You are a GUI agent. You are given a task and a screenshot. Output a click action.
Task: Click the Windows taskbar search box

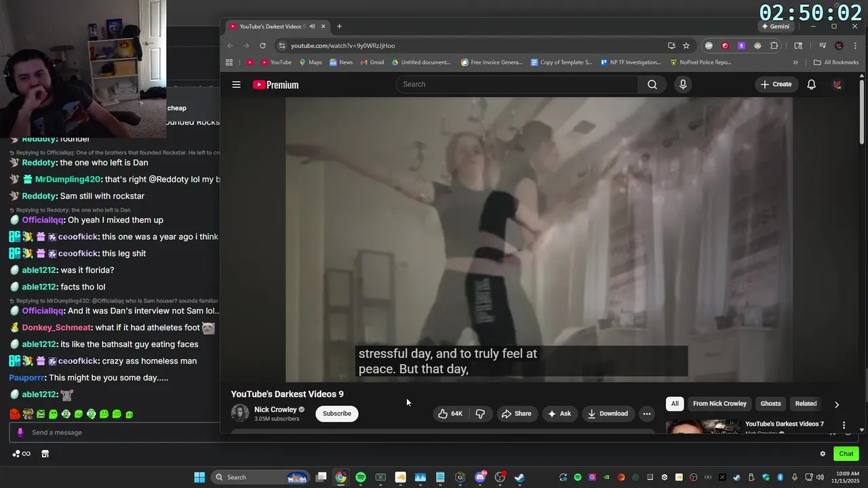[260, 477]
